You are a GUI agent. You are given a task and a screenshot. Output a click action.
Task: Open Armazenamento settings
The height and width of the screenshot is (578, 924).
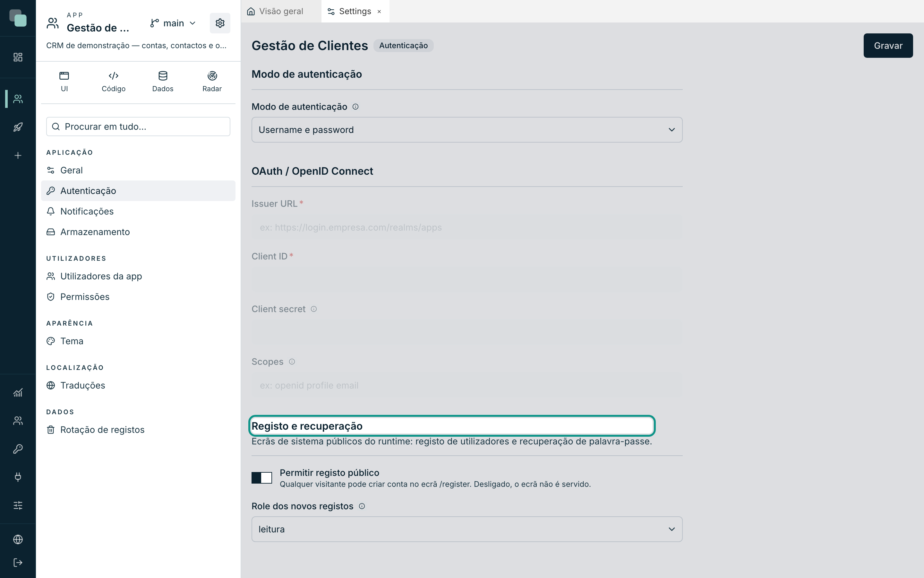138,232
